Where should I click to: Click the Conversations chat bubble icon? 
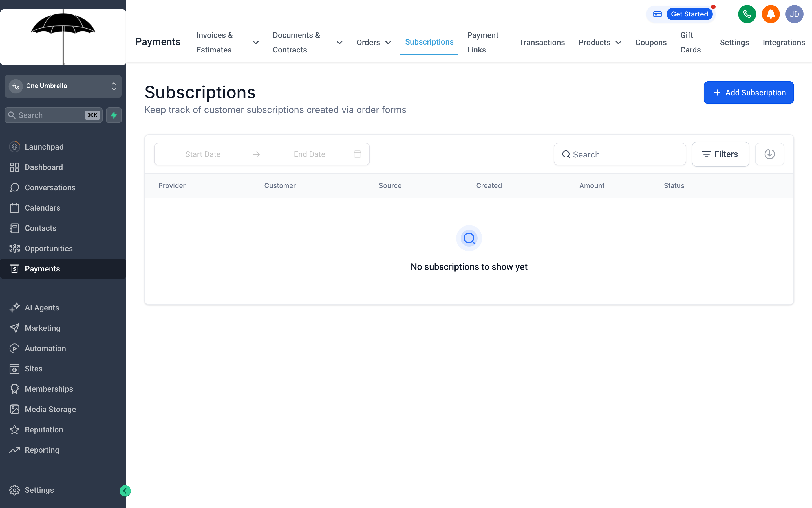tap(14, 187)
